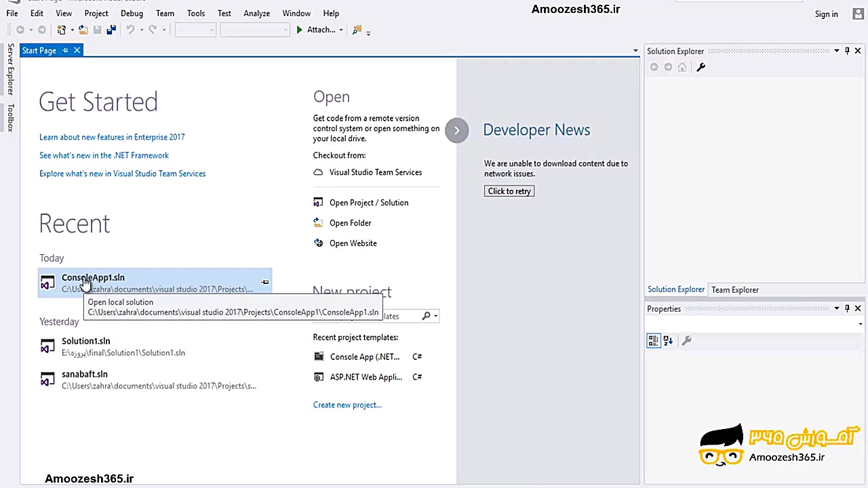This screenshot has width=868, height=488.
Task: Click the Find in Files toolbar icon
Action: (357, 30)
